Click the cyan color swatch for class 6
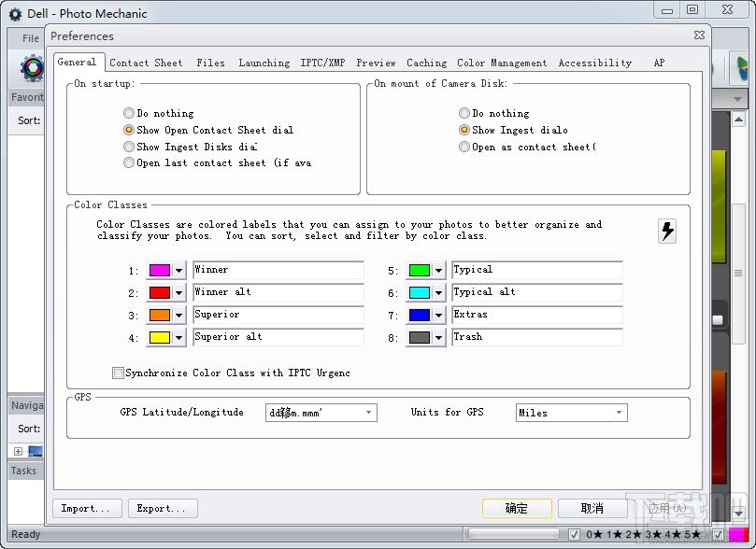The height and width of the screenshot is (549, 756). tap(419, 293)
